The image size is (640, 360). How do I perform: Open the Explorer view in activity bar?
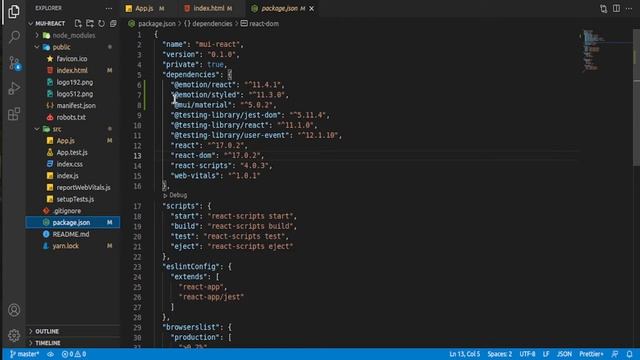pos(14,11)
